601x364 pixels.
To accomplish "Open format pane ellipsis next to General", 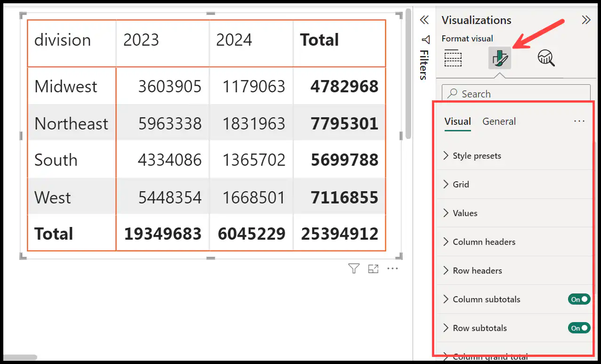I will click(x=579, y=121).
